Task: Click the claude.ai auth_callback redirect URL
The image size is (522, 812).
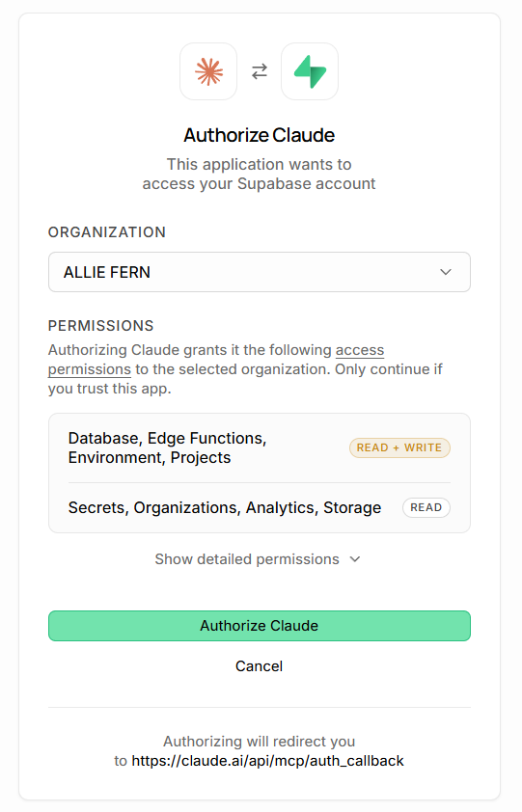Action: pyautogui.click(x=267, y=761)
